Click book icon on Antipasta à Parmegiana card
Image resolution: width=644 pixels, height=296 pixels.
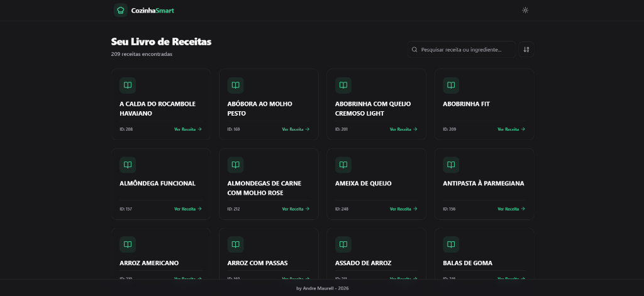[450, 165]
